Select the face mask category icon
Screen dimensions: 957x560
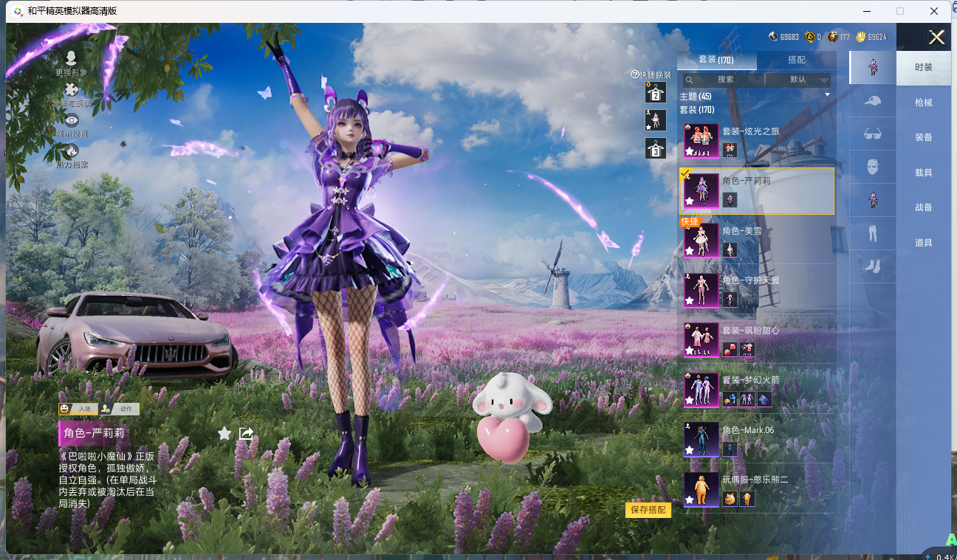click(872, 167)
